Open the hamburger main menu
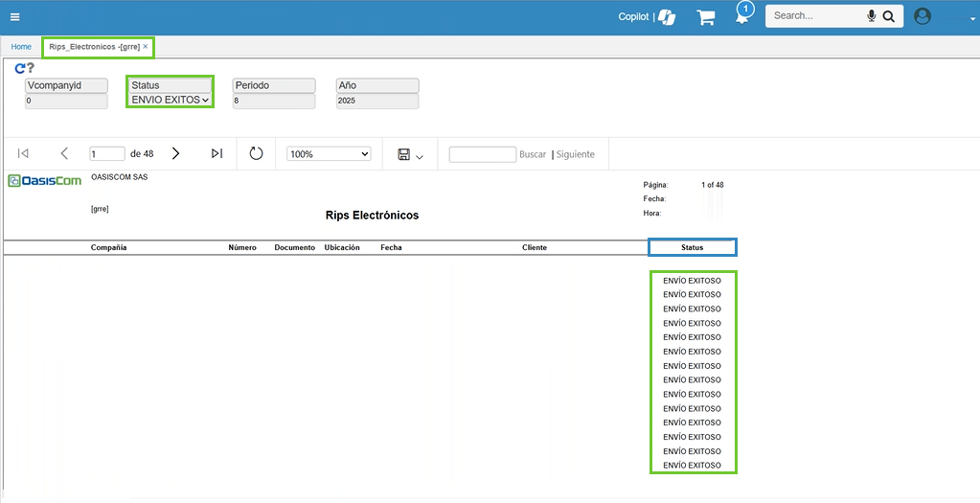Screen dimensions: 980x503 [x=14, y=16]
